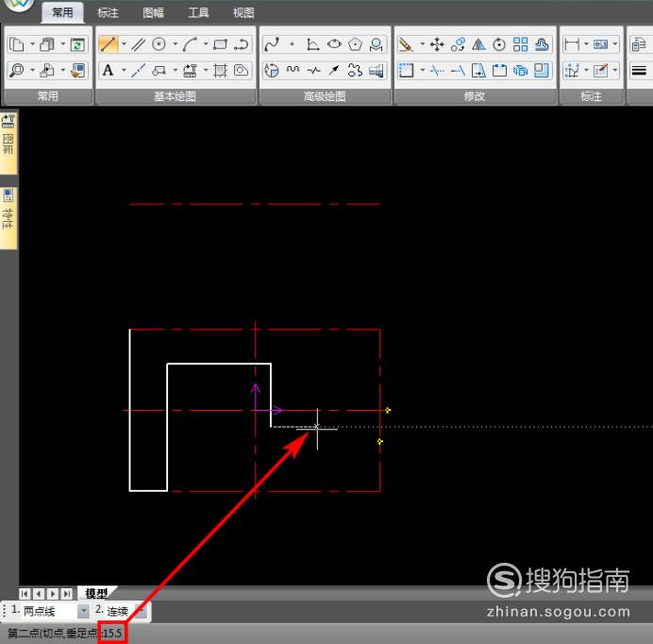
Task: Open the Zoom magnifier dropdown arrow
Action: click(x=32, y=70)
